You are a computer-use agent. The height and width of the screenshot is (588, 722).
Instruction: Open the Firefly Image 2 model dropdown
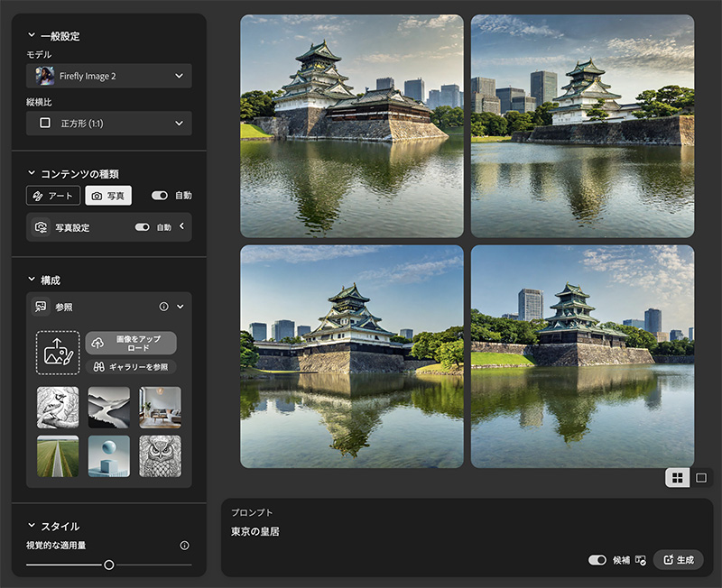coord(108,76)
